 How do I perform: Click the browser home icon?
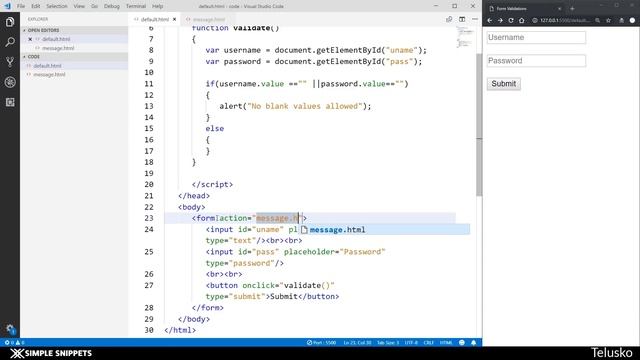(521, 20)
